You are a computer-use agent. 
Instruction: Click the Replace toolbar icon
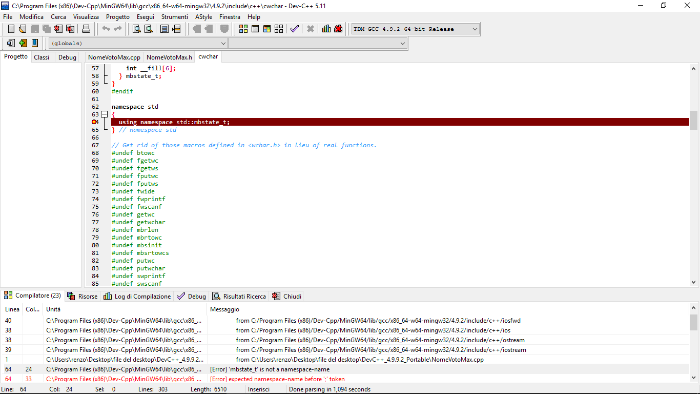149,29
